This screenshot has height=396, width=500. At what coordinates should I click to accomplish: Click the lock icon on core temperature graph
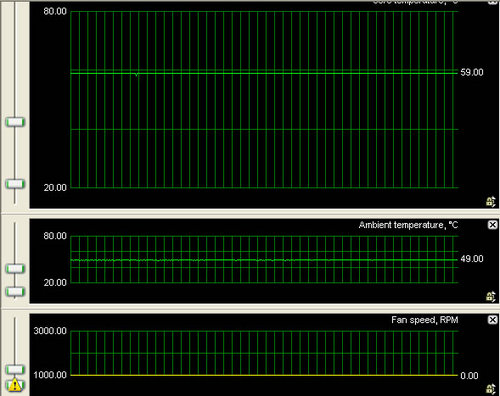(490, 201)
